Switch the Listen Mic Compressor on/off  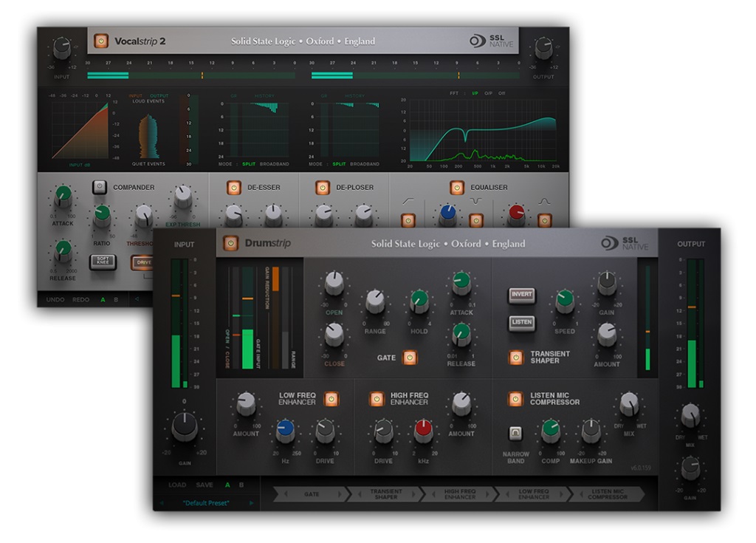pyautogui.click(x=515, y=399)
